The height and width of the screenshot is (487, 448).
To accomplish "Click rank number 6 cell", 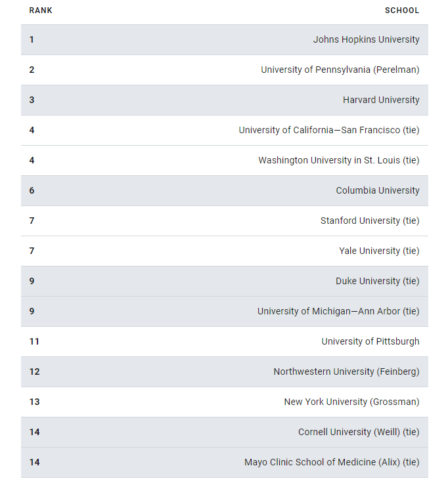I will point(32,190).
